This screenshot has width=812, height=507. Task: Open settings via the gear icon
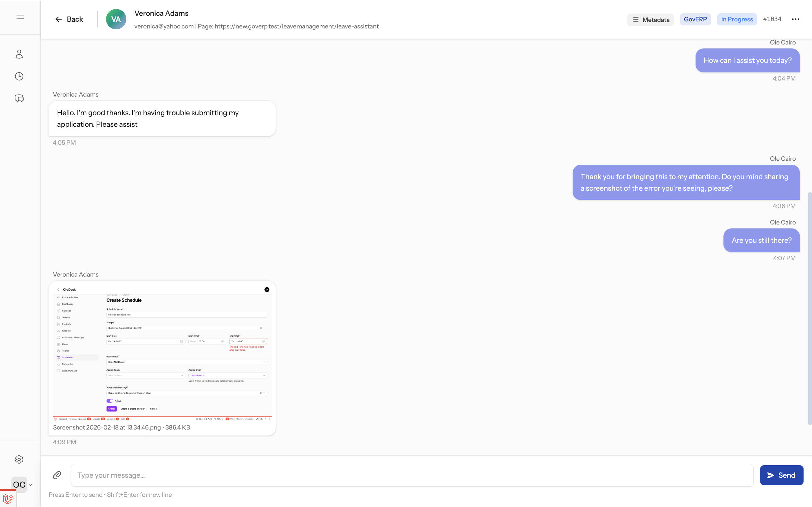(19, 459)
